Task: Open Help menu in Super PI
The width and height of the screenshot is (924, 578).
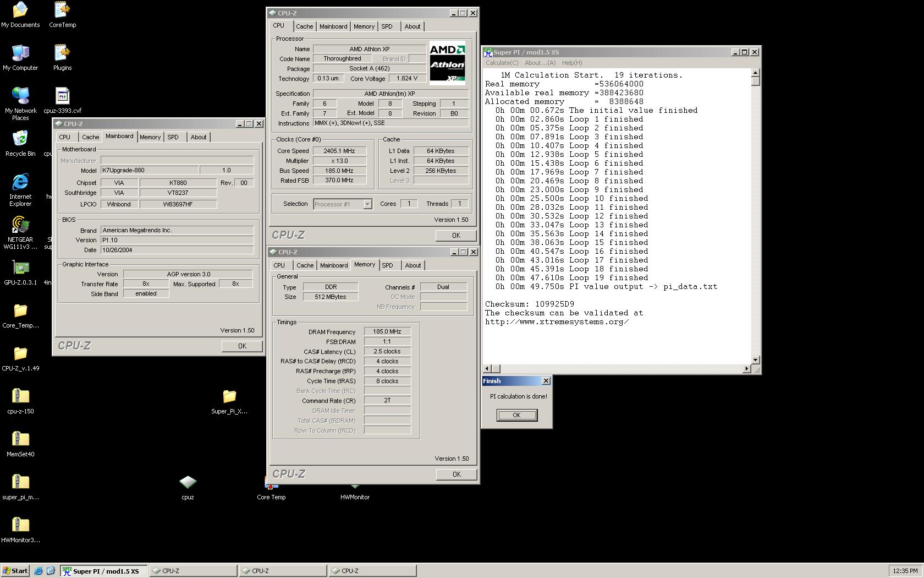Action: coord(572,63)
